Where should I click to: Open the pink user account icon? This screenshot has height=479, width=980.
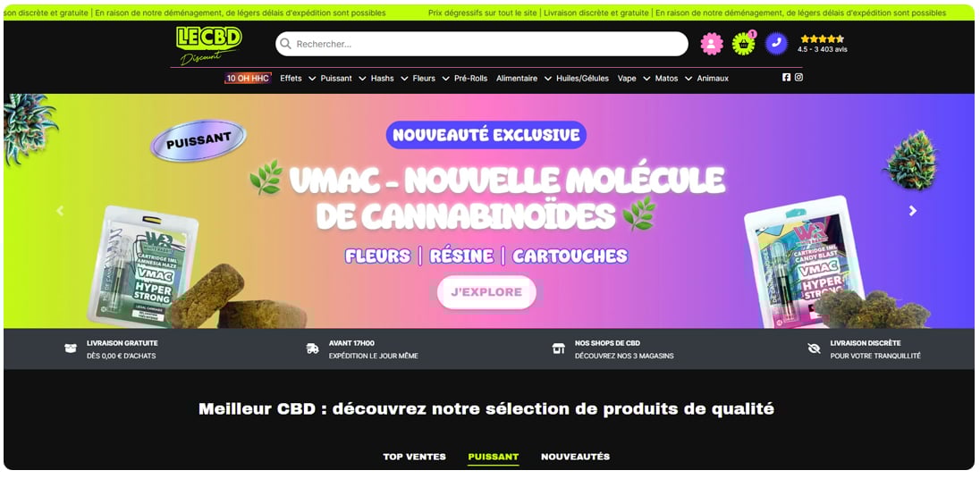coord(711,44)
